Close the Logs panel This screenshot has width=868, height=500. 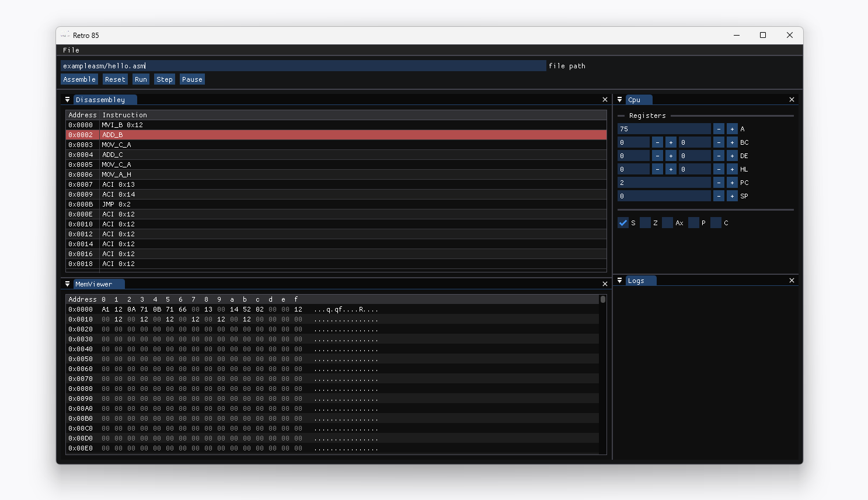click(792, 281)
